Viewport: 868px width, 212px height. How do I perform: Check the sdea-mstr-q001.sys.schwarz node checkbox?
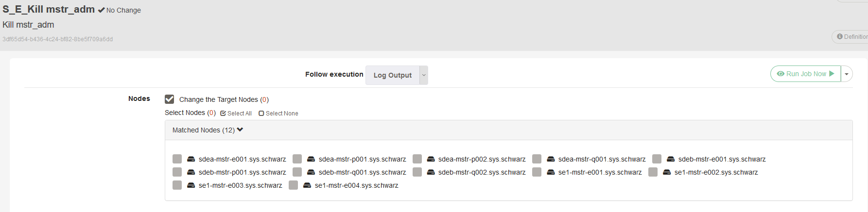point(537,159)
